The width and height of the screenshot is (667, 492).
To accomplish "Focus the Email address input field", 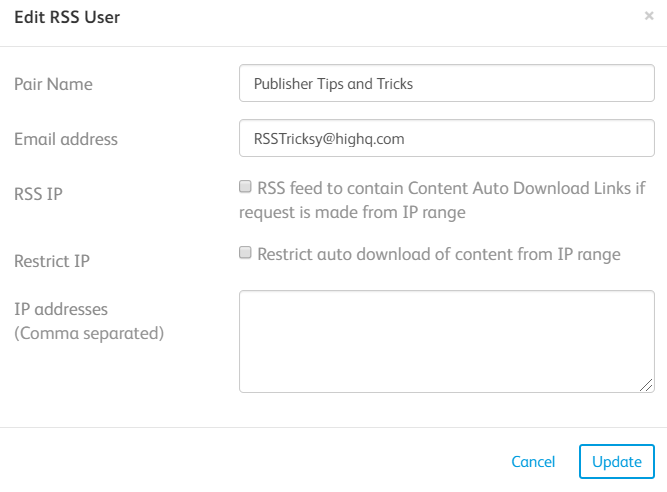I will [447, 139].
